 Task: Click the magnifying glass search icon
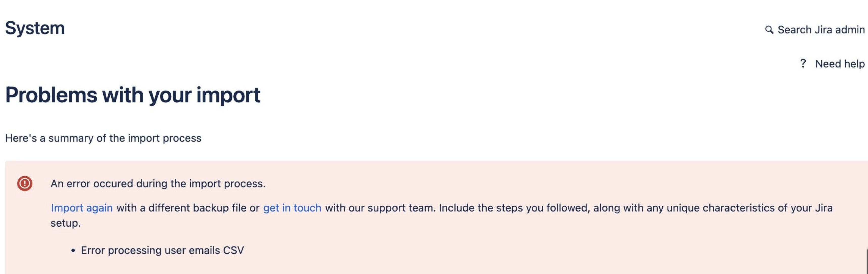pyautogui.click(x=769, y=30)
